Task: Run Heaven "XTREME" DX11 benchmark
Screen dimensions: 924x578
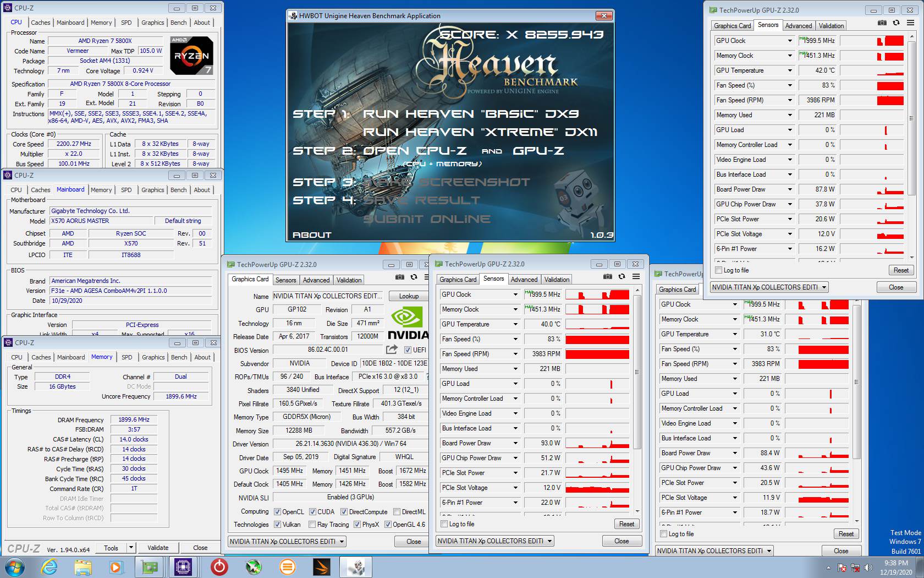Action: coord(480,132)
